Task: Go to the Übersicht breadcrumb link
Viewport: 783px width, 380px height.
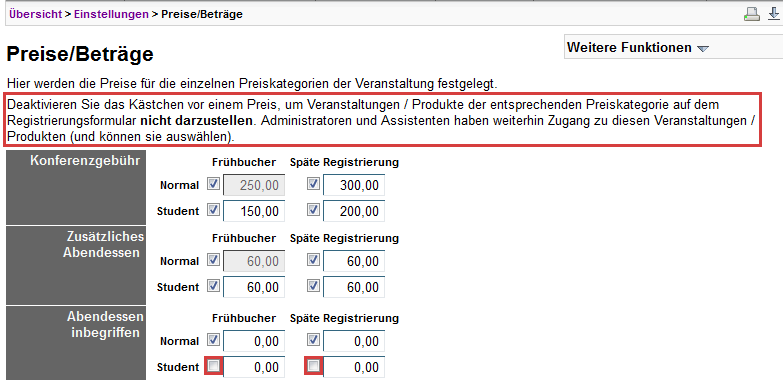Action: tap(35, 14)
